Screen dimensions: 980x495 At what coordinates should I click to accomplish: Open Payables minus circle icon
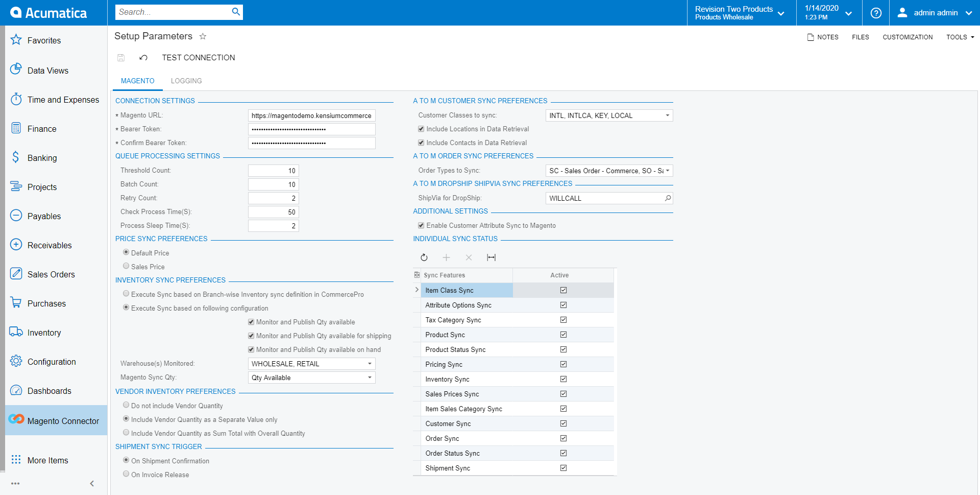click(16, 215)
